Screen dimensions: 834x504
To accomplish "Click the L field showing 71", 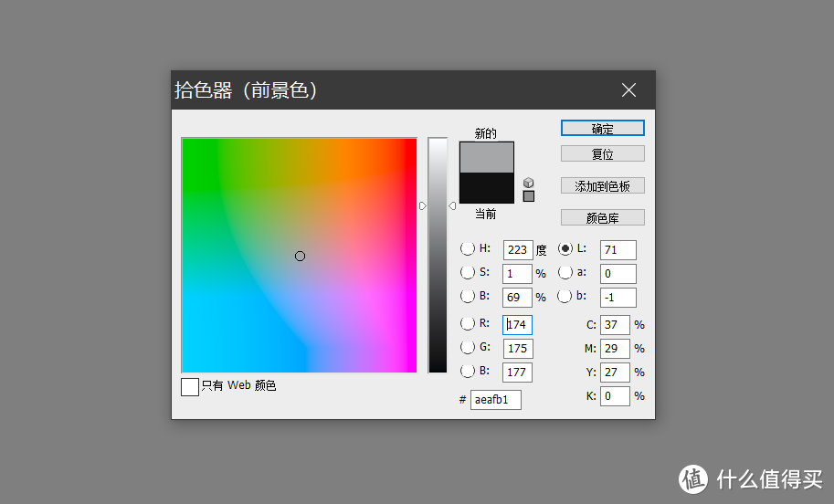I will click(618, 250).
